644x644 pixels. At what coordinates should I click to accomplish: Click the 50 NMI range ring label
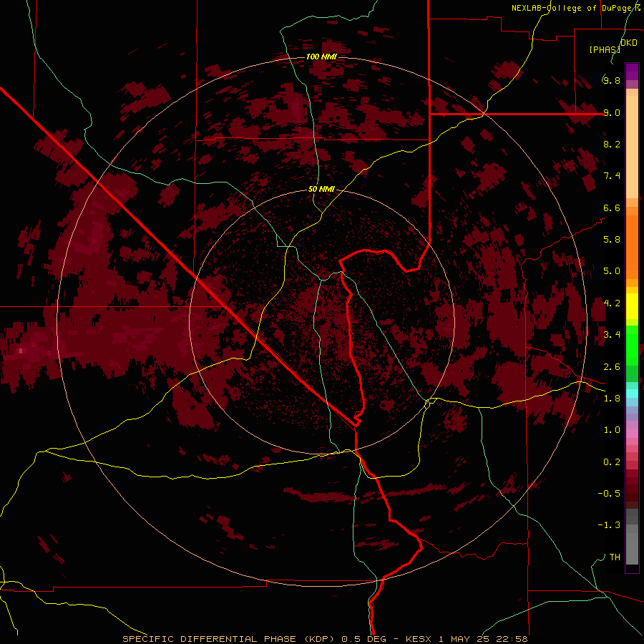[321, 189]
